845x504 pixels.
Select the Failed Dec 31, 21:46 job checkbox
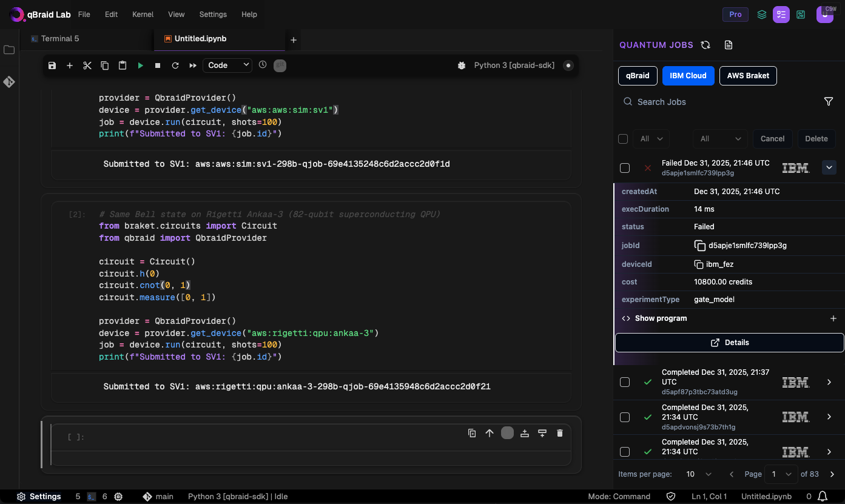coord(625,168)
